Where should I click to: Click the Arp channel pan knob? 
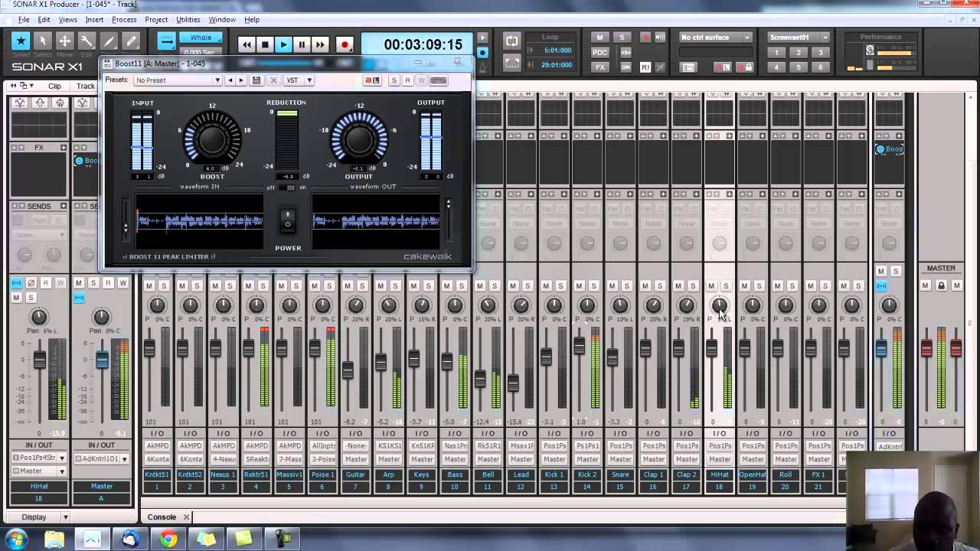tap(389, 305)
